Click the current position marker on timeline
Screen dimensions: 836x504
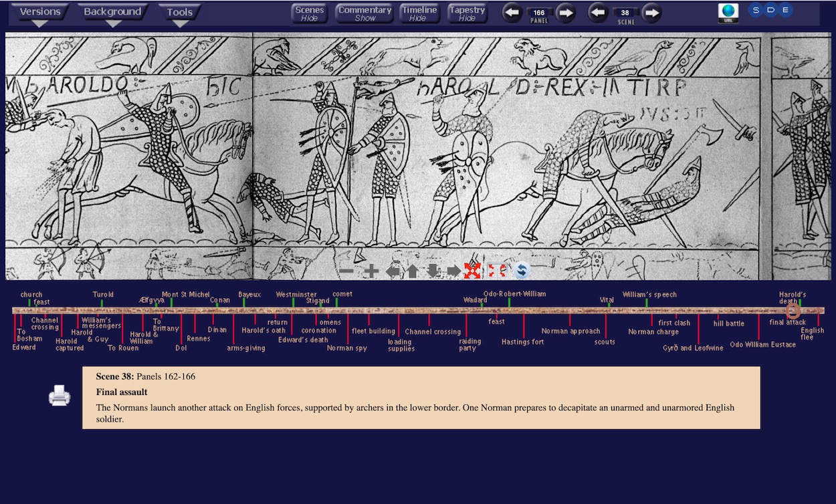click(793, 311)
